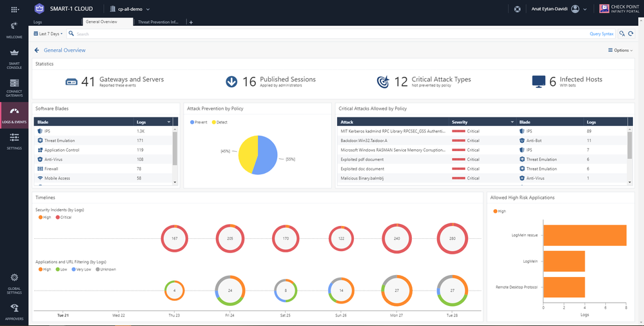This screenshot has height=326, width=644.
Task: Toggle the Prevent legend in pie chart
Action: 199,121
